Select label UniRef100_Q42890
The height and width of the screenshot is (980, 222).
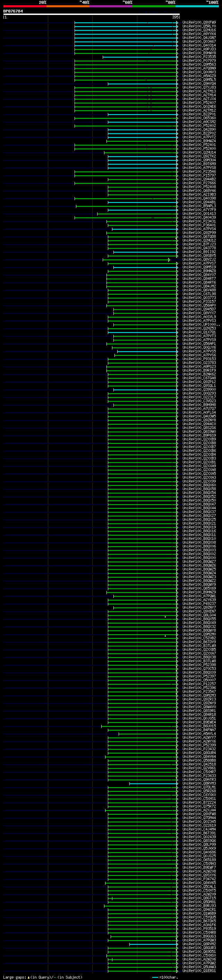coord(199,129)
